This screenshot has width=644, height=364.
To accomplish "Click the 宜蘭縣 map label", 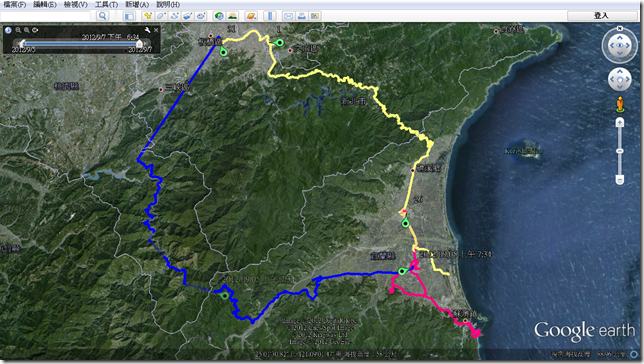I will pyautogui.click(x=383, y=256).
